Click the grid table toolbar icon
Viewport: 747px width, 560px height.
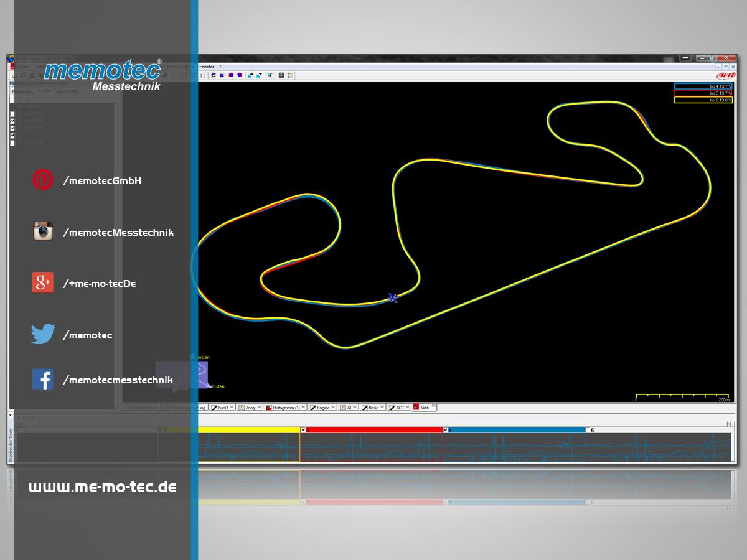(x=281, y=75)
